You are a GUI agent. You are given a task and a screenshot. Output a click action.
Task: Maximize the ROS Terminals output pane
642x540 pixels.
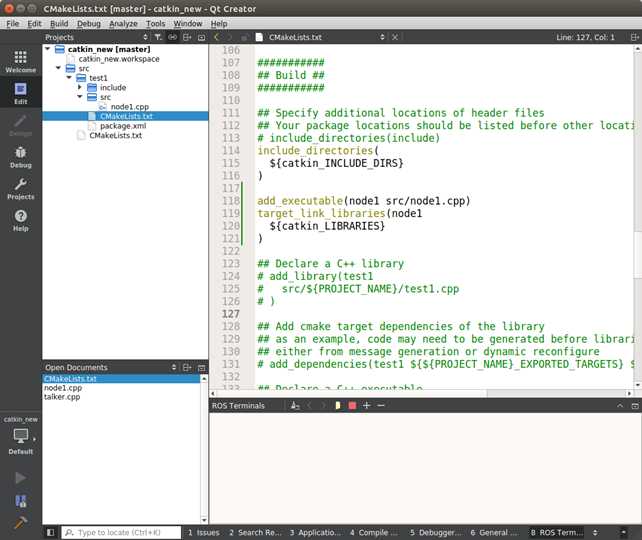click(x=635, y=406)
